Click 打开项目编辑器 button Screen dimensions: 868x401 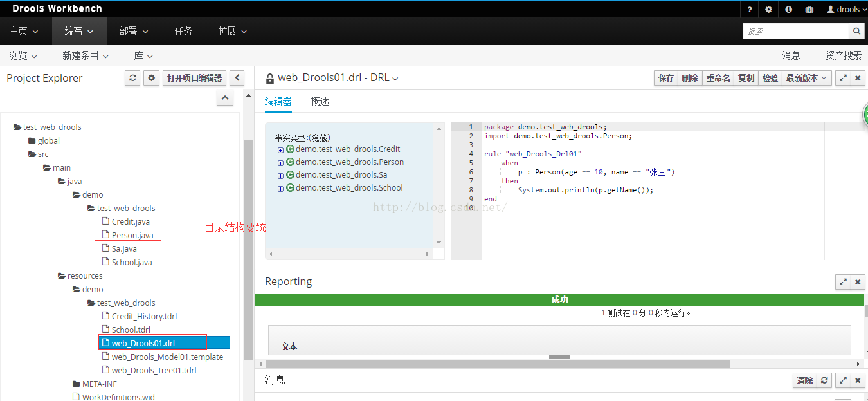(194, 78)
